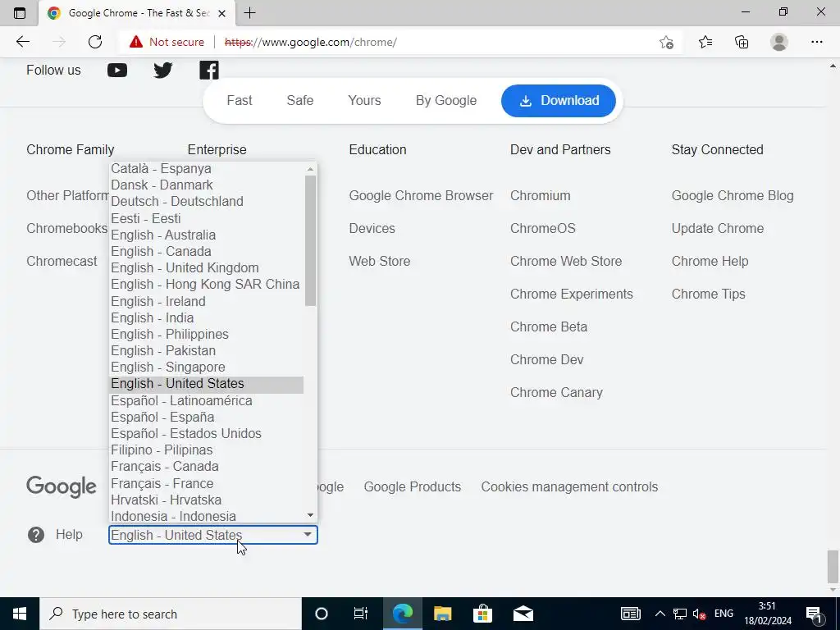Viewport: 840px width, 630px height.
Task: Open Chrome Help link
Action: 710,261
